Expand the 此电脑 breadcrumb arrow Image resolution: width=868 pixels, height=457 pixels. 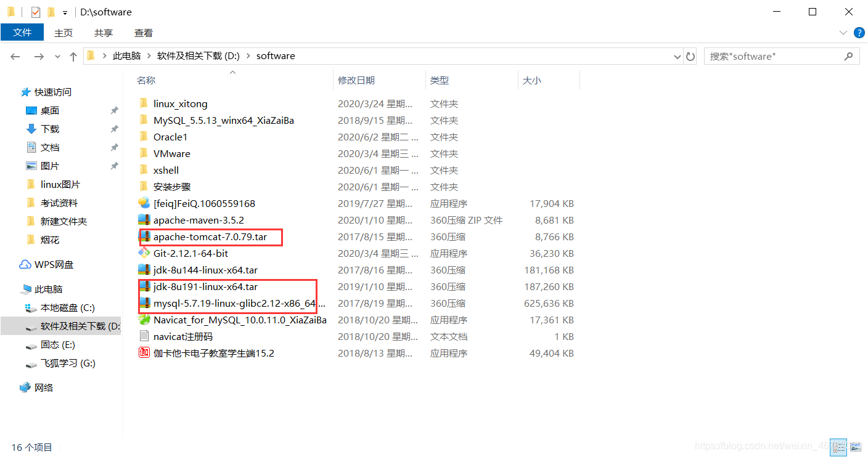(x=150, y=55)
